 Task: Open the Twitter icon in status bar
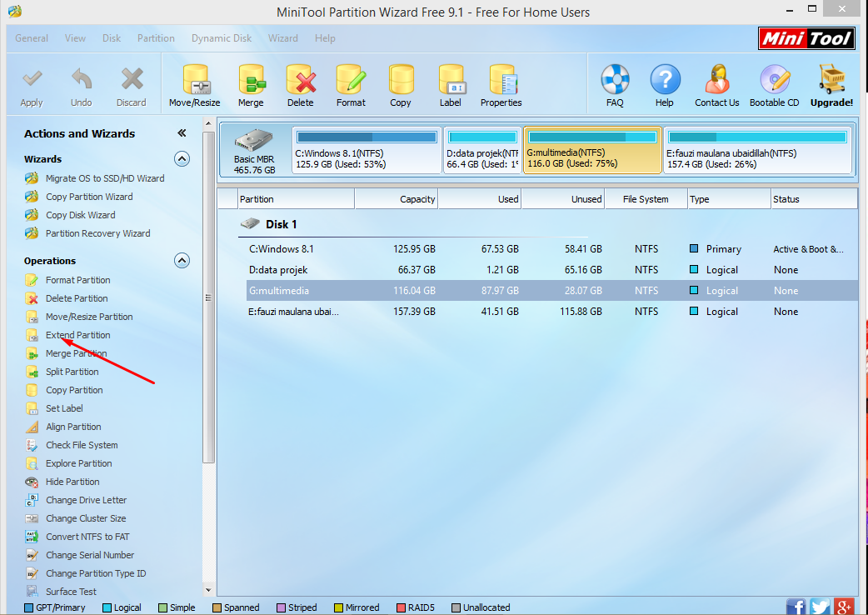point(820,607)
